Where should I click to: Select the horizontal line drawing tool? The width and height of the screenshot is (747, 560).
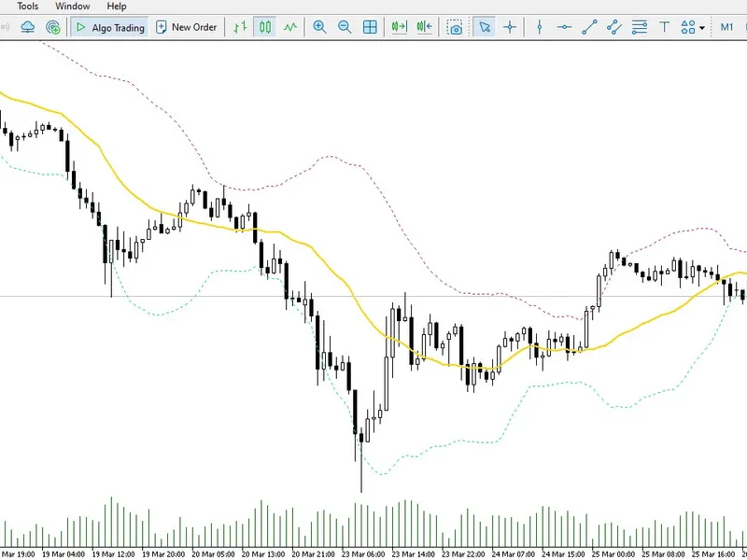click(564, 27)
